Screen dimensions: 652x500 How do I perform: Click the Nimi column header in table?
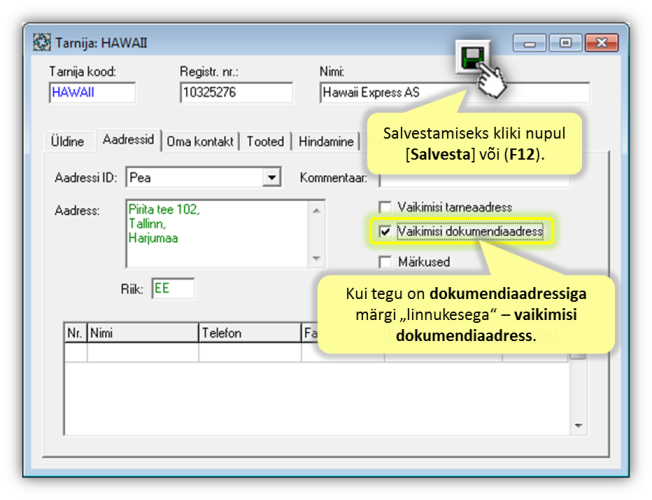tap(141, 332)
